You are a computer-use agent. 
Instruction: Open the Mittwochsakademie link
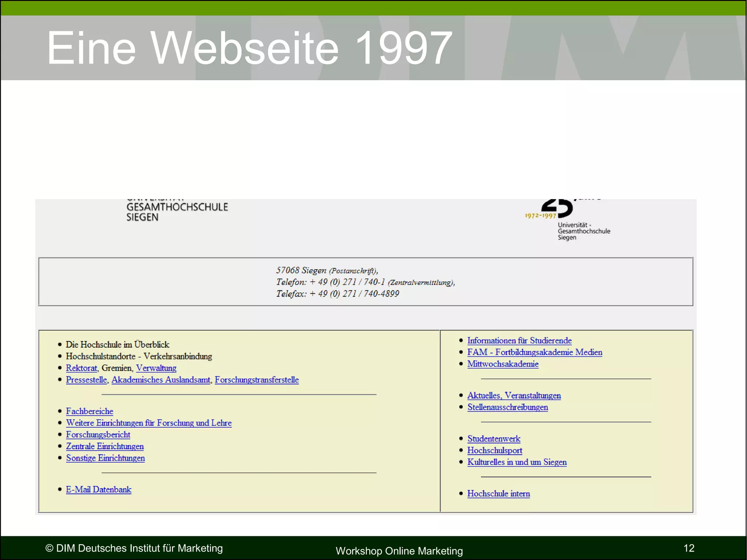[503, 364]
